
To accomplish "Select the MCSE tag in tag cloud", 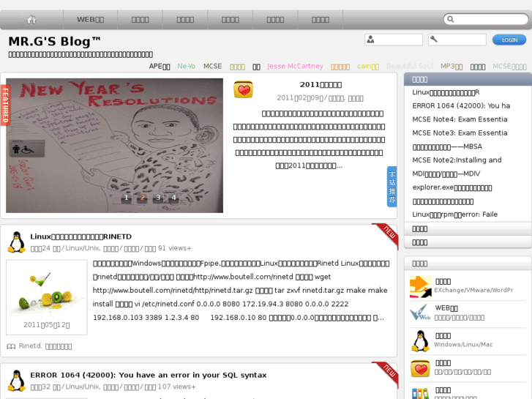I will coord(212,66).
